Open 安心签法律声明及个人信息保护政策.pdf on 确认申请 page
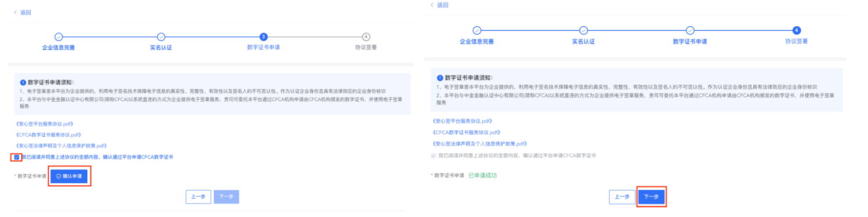The image size is (868, 217). [62, 146]
